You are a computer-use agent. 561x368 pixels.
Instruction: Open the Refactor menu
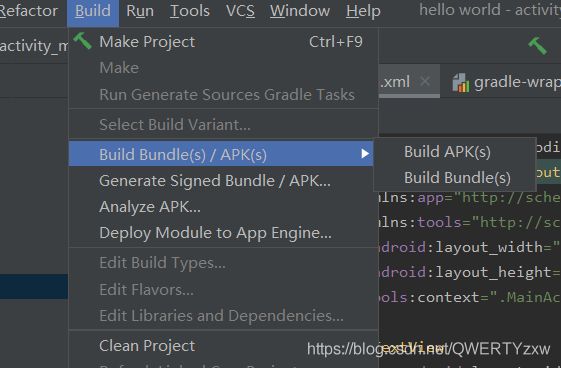(29, 11)
